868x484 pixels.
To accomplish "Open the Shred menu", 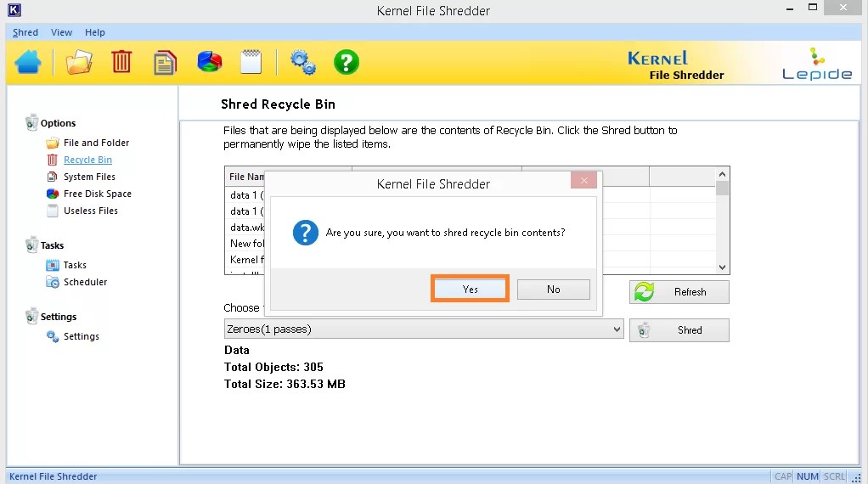I will [x=25, y=32].
